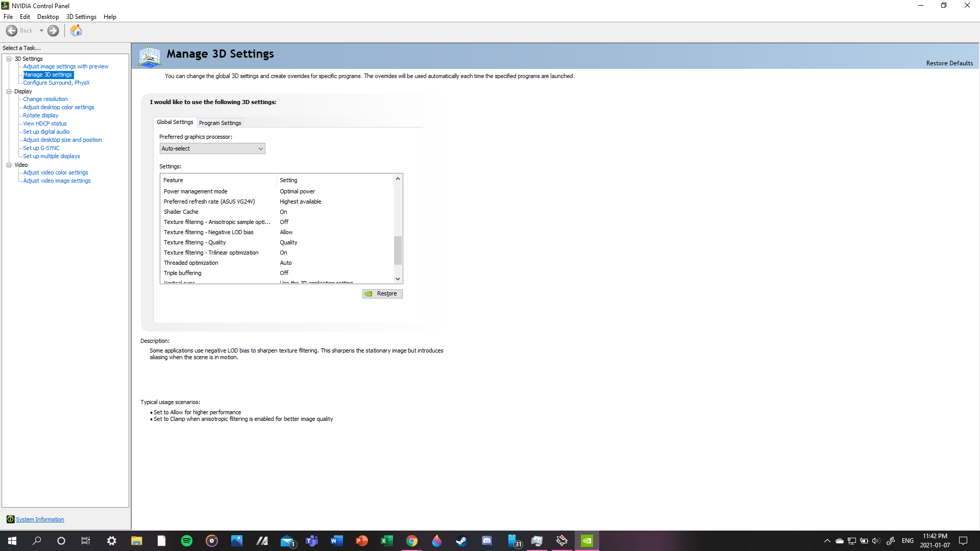Select the Trilinear optimization row
Image resolution: width=980 pixels, height=551 pixels.
[x=277, y=253]
